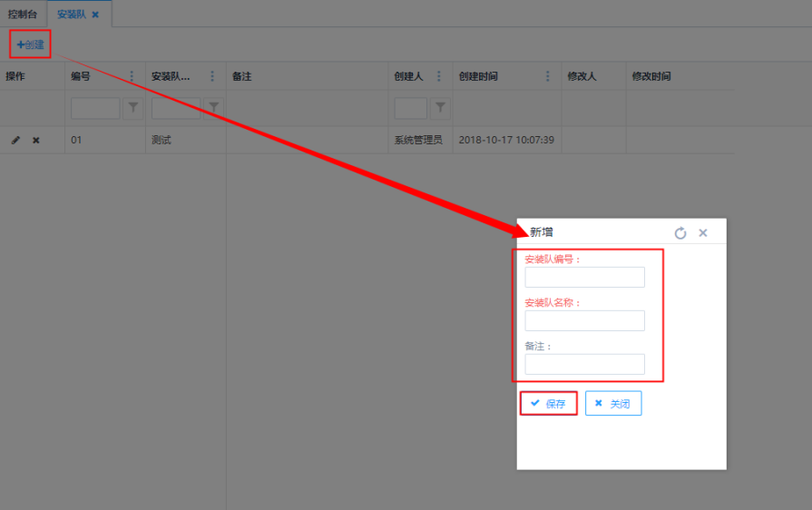Switch to the 控制台 tab
The width and height of the screenshot is (812, 510).
(x=23, y=15)
